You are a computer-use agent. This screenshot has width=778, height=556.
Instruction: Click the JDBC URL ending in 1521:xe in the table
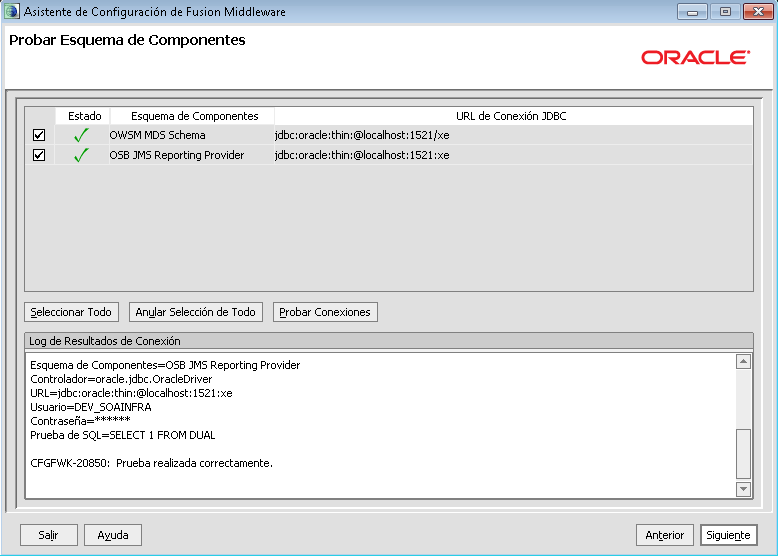[x=362, y=155]
